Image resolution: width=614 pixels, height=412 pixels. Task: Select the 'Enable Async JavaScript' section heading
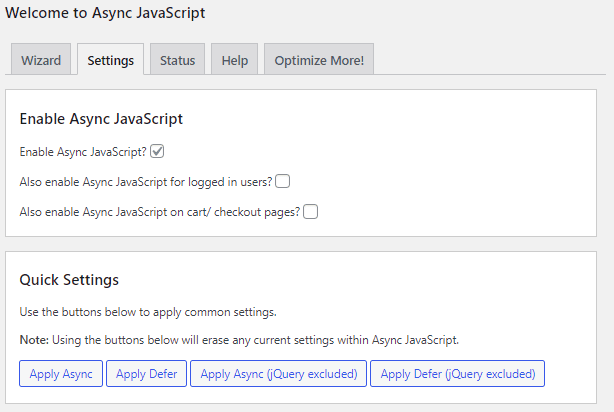pos(101,119)
